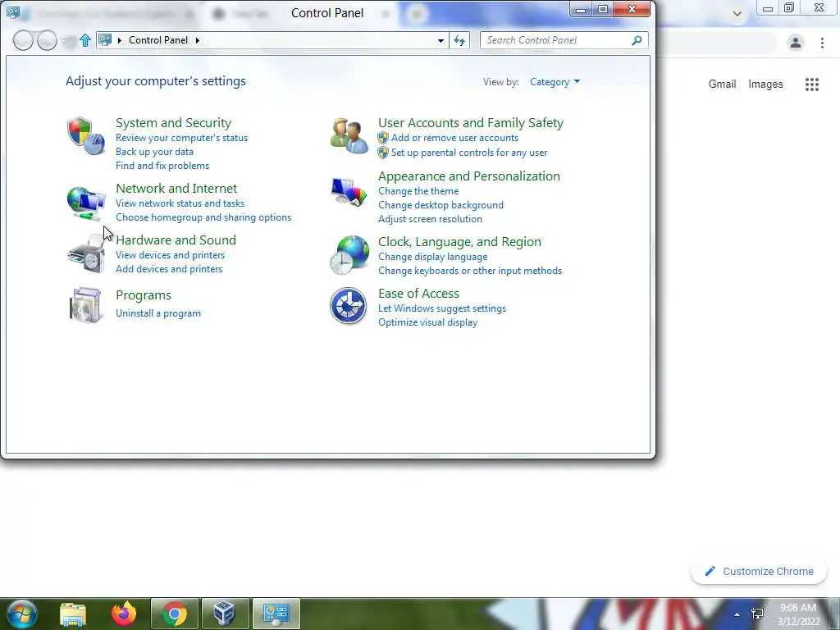Open recent pages dropdown near Forward button
The height and width of the screenshot is (630, 840).
pyautogui.click(x=65, y=40)
